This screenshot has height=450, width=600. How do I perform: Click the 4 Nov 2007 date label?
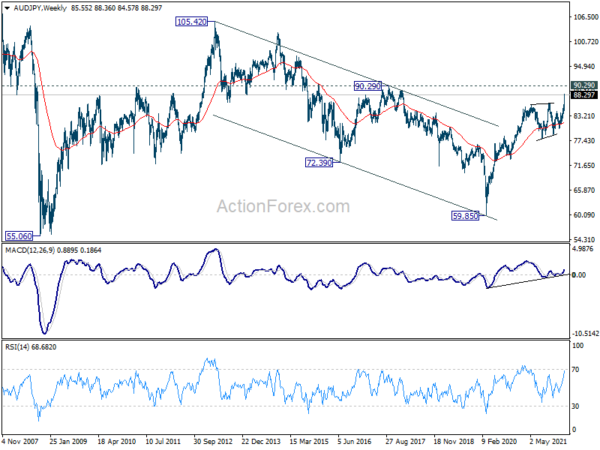(x=21, y=441)
